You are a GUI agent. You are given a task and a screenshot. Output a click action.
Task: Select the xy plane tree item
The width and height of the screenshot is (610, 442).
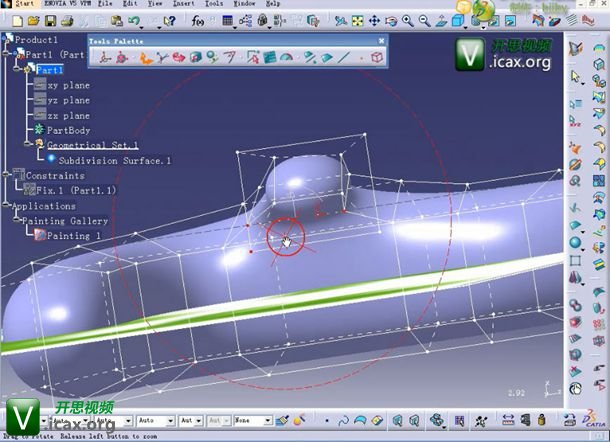click(x=68, y=85)
